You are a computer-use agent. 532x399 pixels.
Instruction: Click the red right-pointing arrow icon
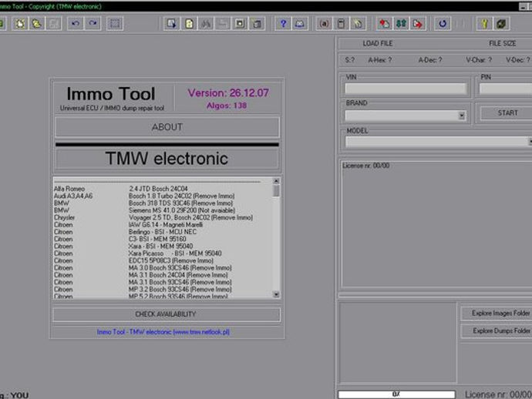tap(418, 24)
